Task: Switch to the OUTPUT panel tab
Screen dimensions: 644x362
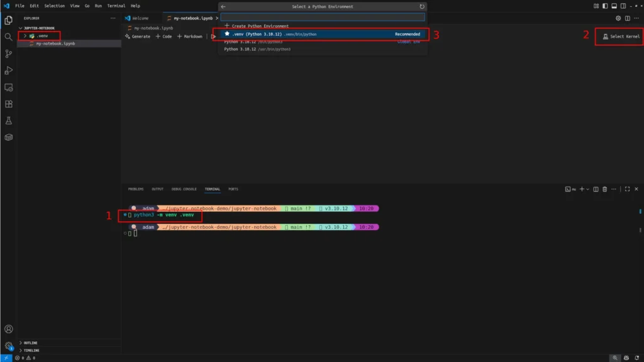Action: coord(157,189)
